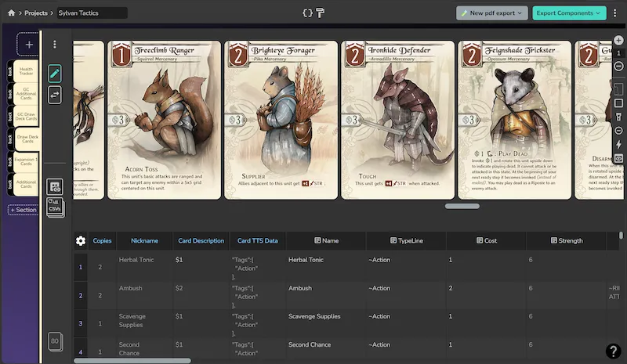Decrease card zoom with the bold minus icon
This screenshot has height=364, width=627.
(x=618, y=66)
